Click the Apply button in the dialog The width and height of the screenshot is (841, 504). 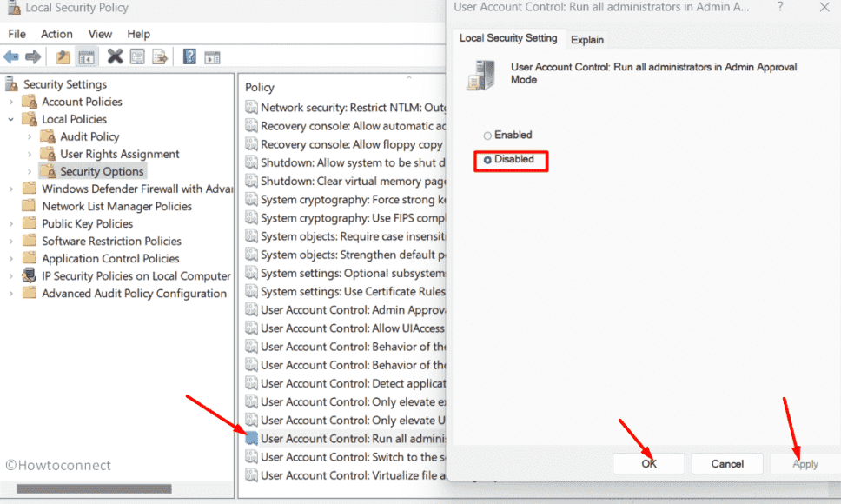(805, 463)
